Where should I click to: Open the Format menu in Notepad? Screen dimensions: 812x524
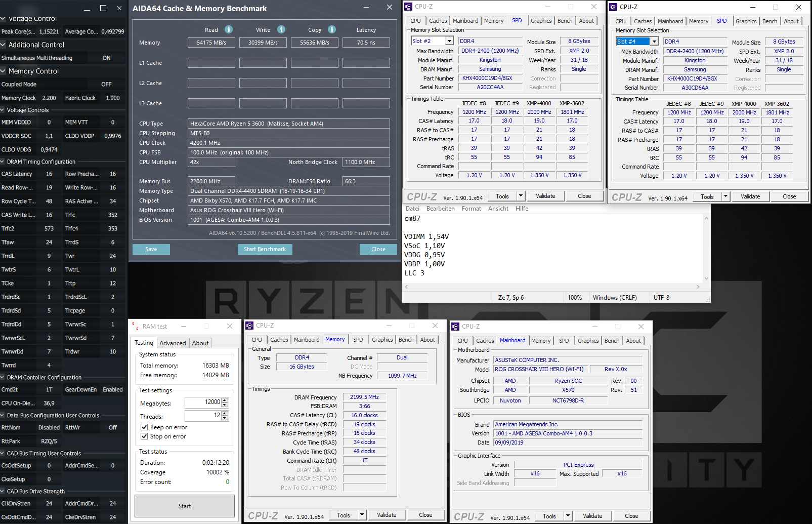[472, 209]
